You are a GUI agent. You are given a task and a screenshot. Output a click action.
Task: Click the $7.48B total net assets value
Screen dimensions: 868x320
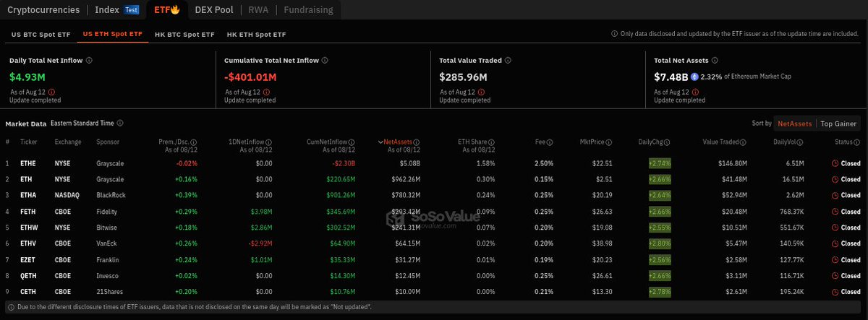671,77
